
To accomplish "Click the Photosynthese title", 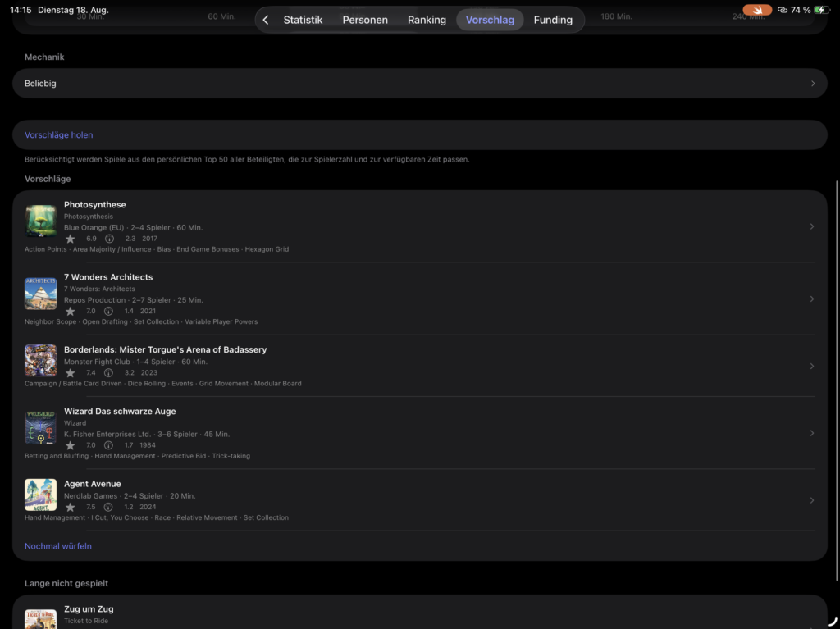I will point(95,205).
